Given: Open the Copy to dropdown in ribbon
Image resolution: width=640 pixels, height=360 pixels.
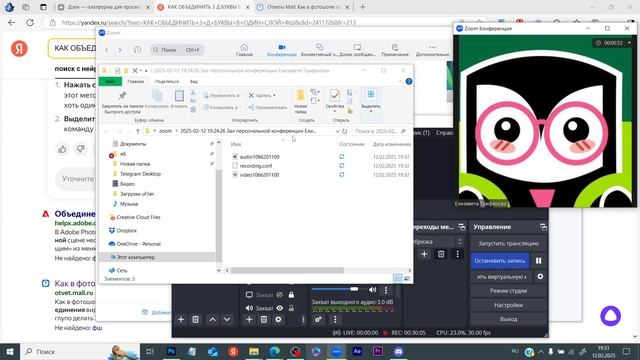Looking at the screenshot, I should (x=222, y=107).
